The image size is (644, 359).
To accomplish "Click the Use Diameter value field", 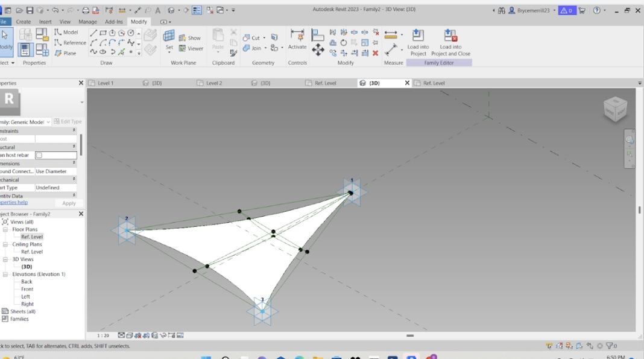I will tap(56, 171).
